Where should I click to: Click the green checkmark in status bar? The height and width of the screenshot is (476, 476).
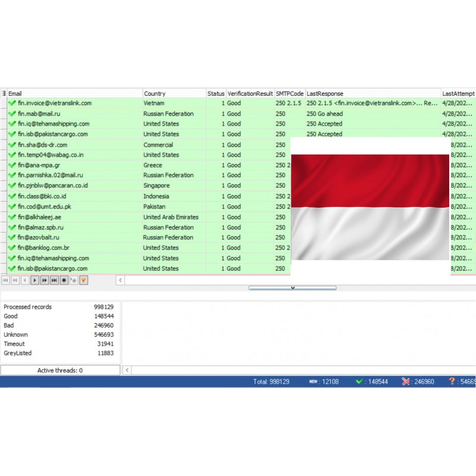pyautogui.click(x=359, y=381)
